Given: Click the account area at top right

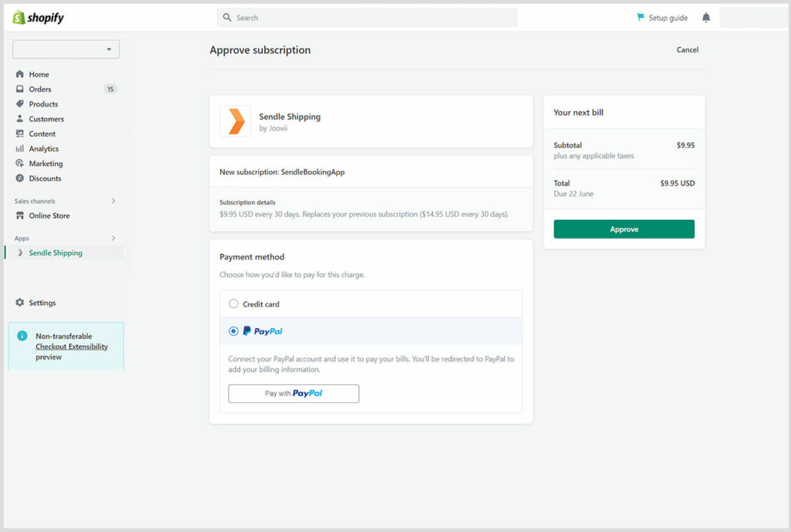Looking at the screenshot, I should coord(752,18).
